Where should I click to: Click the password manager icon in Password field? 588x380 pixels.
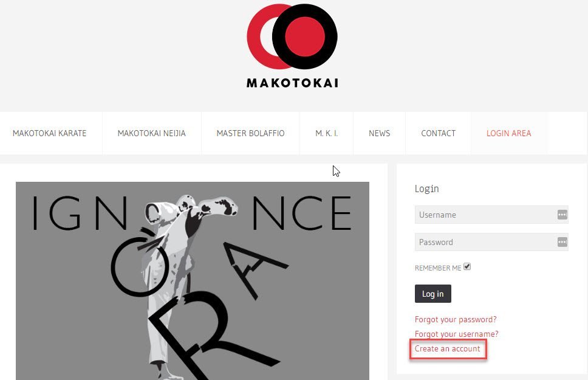click(x=562, y=242)
